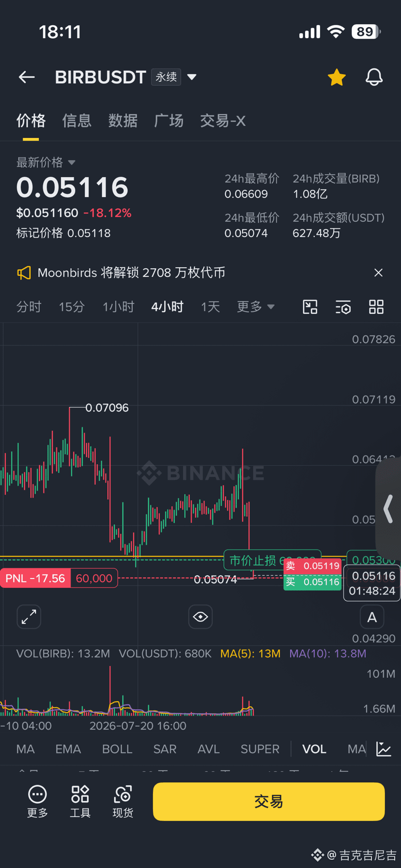The image size is (401, 868).
Task: Enable the EMA indicator
Action: [x=68, y=749]
